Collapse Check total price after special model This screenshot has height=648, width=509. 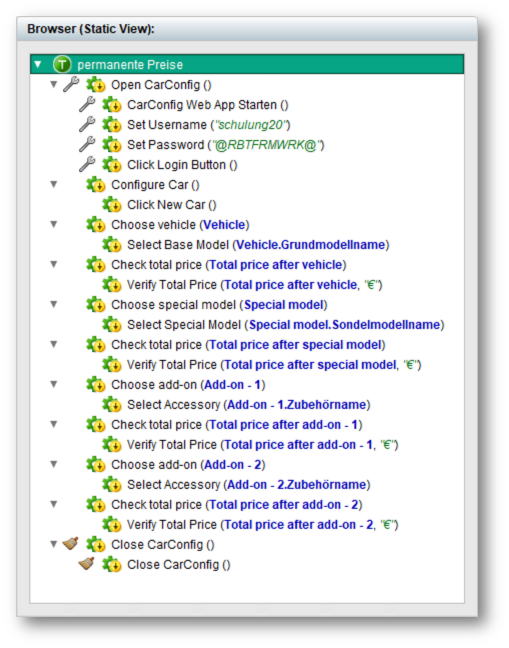point(54,345)
